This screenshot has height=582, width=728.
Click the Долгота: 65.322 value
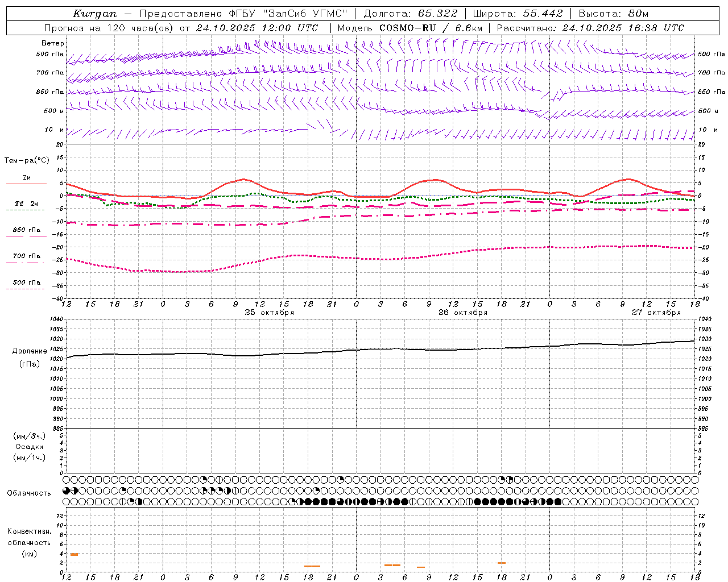(x=410, y=14)
